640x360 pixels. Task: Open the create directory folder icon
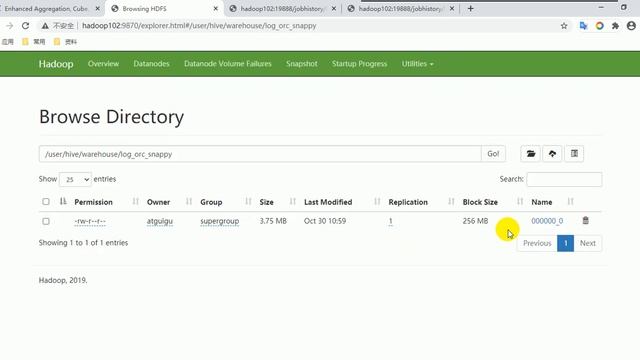tap(531, 154)
